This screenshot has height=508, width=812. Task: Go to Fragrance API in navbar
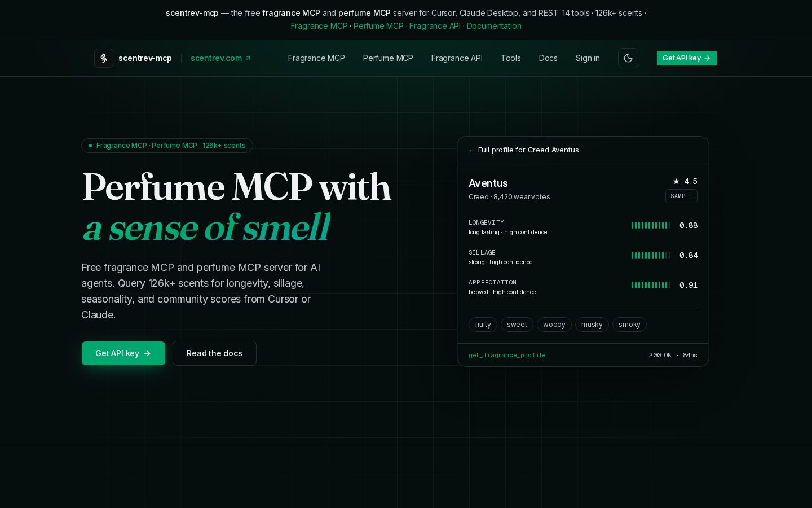pyautogui.click(x=457, y=58)
